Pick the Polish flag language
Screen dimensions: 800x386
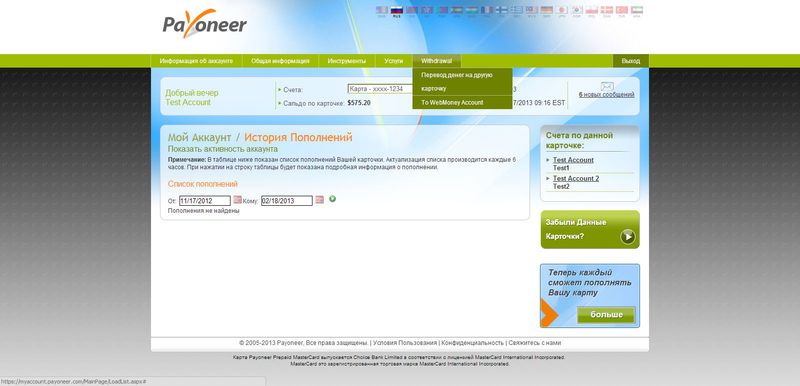(x=592, y=10)
